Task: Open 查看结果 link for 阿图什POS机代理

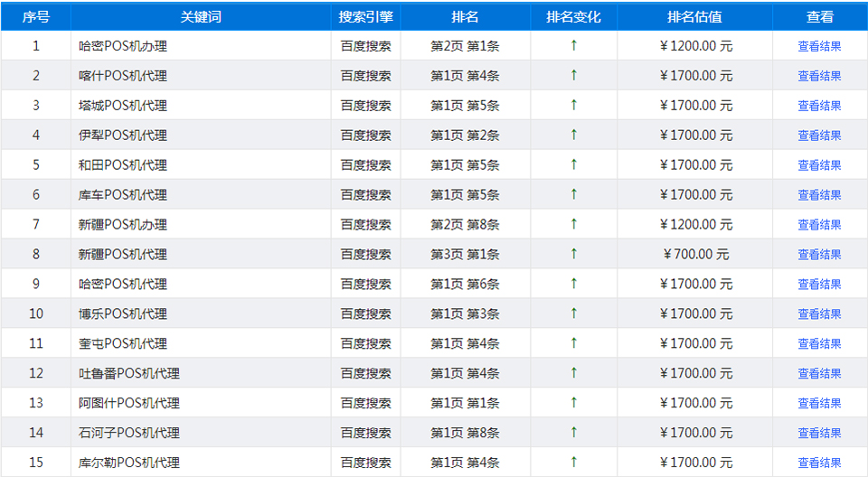Action: 819,403
